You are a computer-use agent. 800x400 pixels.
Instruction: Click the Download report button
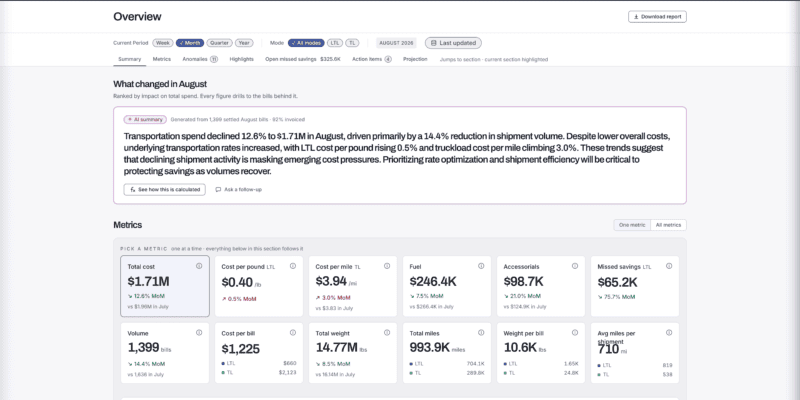pyautogui.click(x=657, y=17)
